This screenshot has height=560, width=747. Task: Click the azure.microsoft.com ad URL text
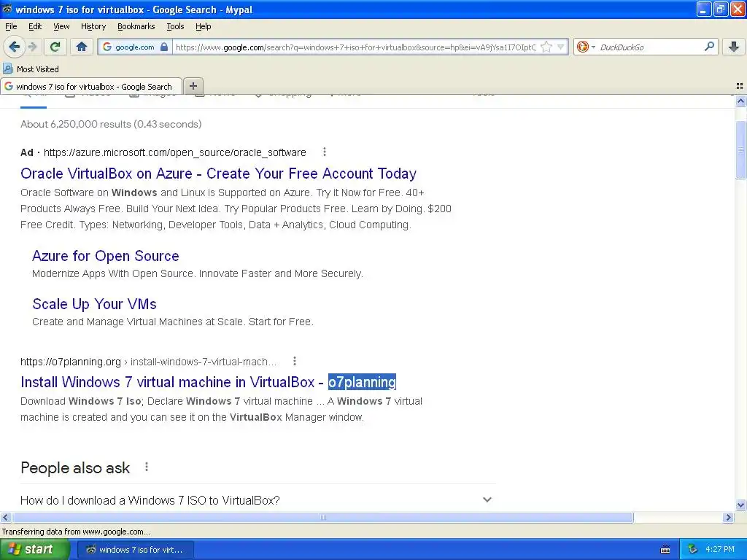(175, 152)
